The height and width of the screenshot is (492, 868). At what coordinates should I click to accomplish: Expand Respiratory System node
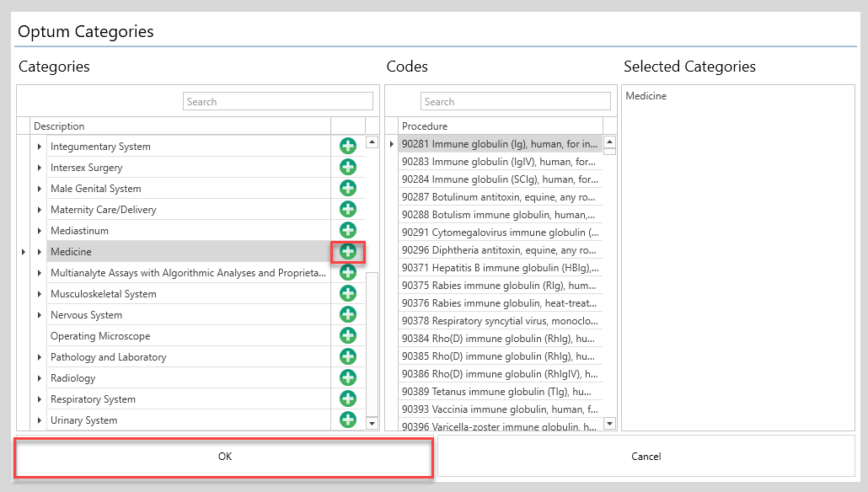click(x=40, y=399)
